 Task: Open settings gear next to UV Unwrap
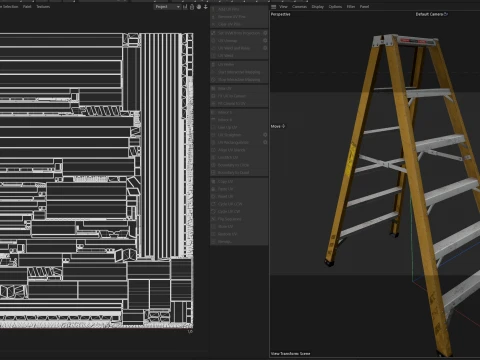tap(265, 40)
